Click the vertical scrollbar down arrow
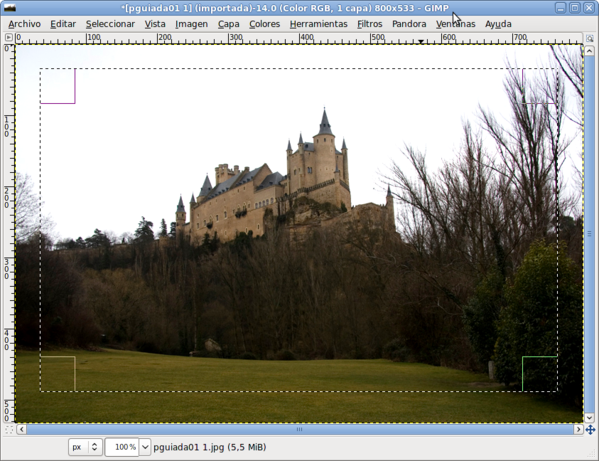Screen dimensions: 599x461 point(589,418)
